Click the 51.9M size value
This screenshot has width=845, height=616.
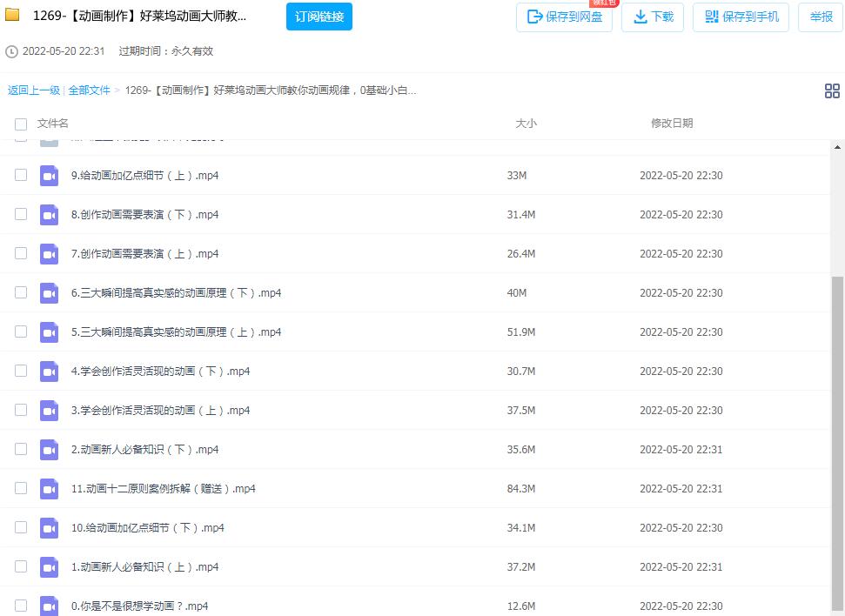[x=521, y=332]
